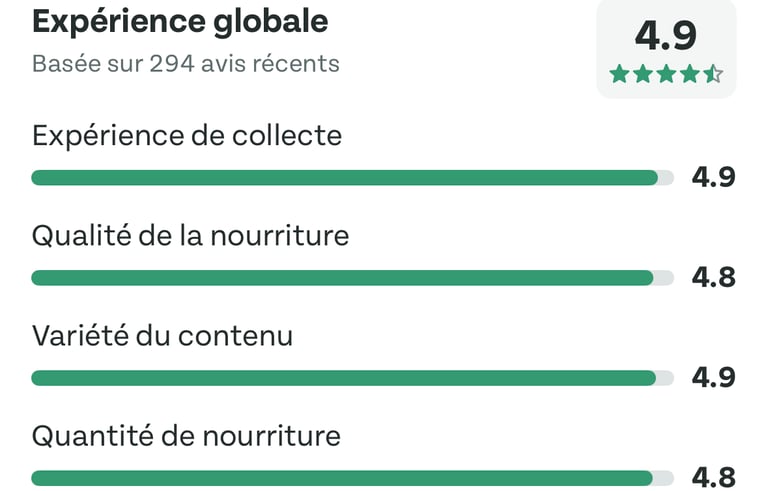Click the half-filled fifth star
This screenshot has width=768, height=491.
713,74
